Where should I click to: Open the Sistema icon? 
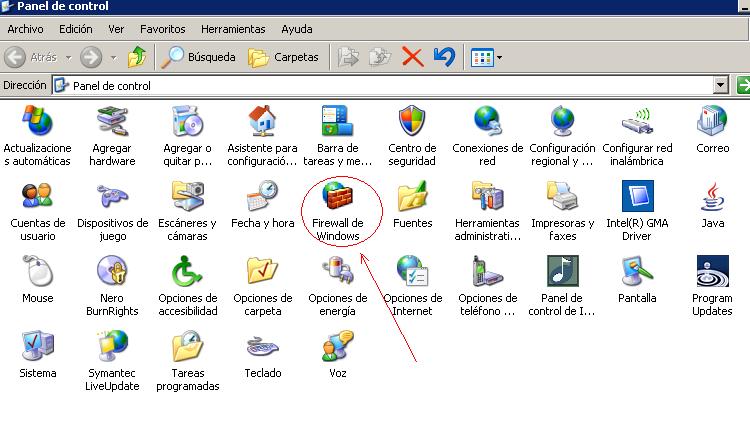coord(37,346)
